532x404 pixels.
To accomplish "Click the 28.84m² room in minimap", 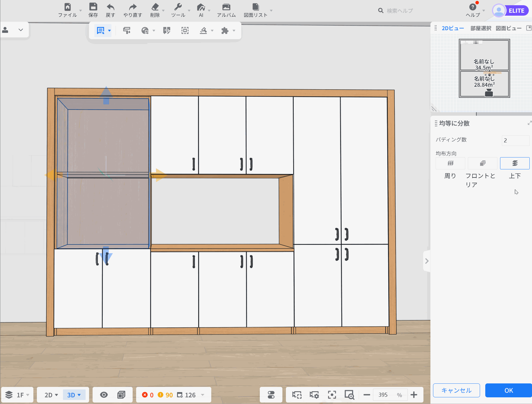I will 484,84.
